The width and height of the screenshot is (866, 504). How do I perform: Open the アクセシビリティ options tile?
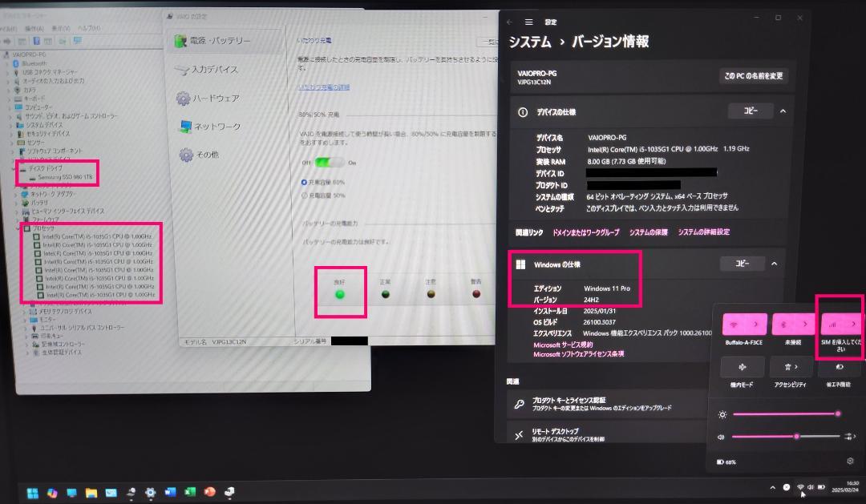(x=791, y=366)
